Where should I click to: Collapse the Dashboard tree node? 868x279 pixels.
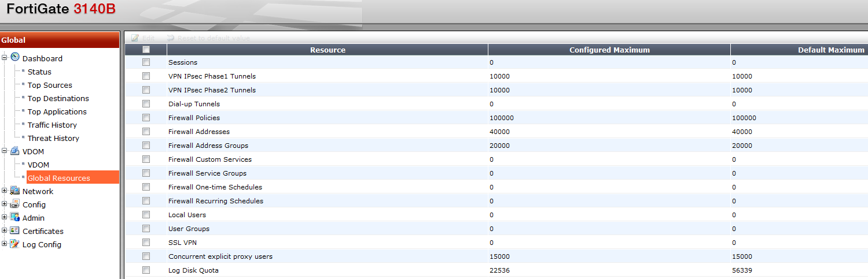click(5, 57)
